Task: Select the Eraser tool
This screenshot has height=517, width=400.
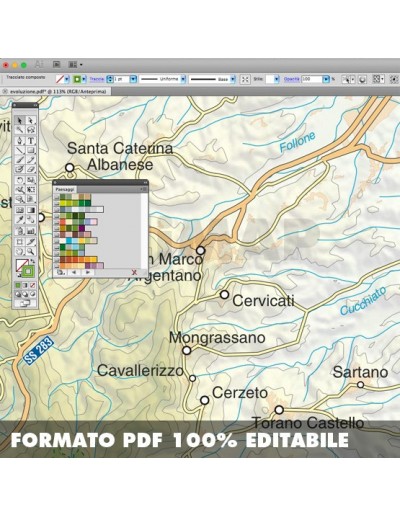Action: point(30,169)
